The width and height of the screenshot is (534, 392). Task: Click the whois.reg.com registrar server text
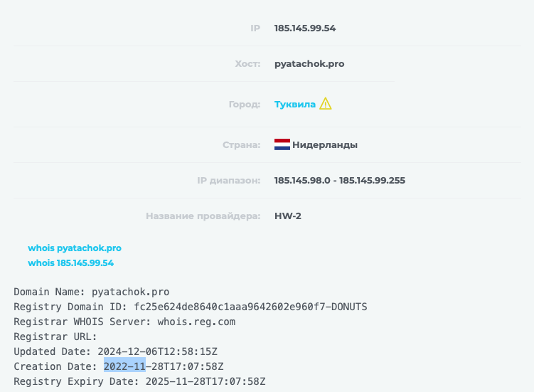pyautogui.click(x=196, y=322)
